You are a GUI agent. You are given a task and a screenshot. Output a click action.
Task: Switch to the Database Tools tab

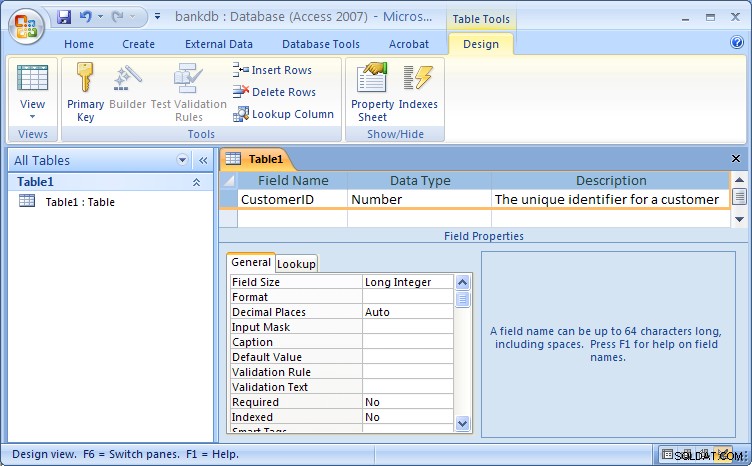click(x=320, y=44)
